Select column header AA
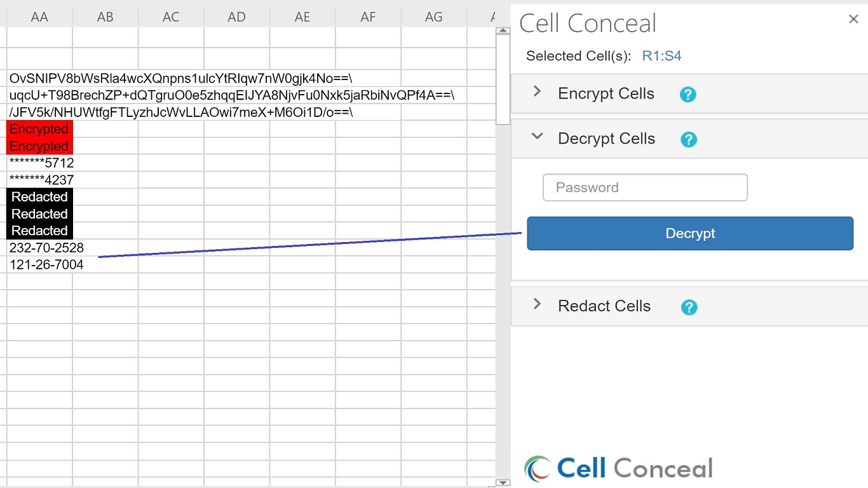 tap(39, 17)
